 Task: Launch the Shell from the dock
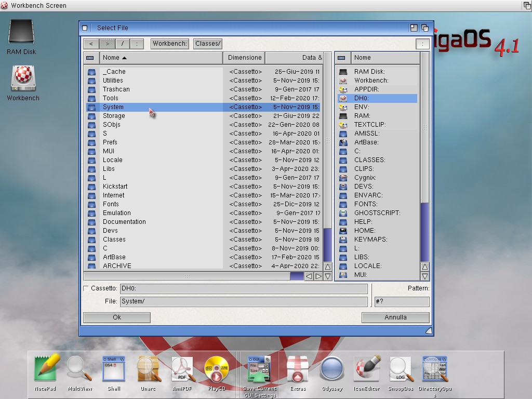(114, 369)
